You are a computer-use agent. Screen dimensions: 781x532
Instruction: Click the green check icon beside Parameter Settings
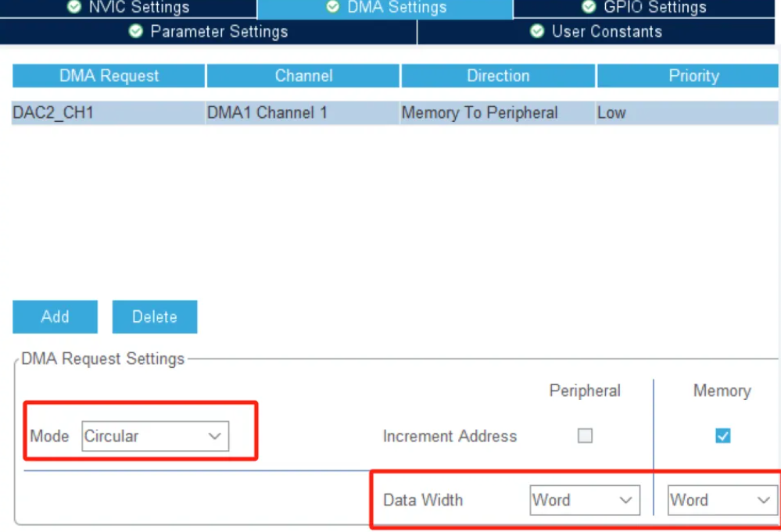point(136,32)
